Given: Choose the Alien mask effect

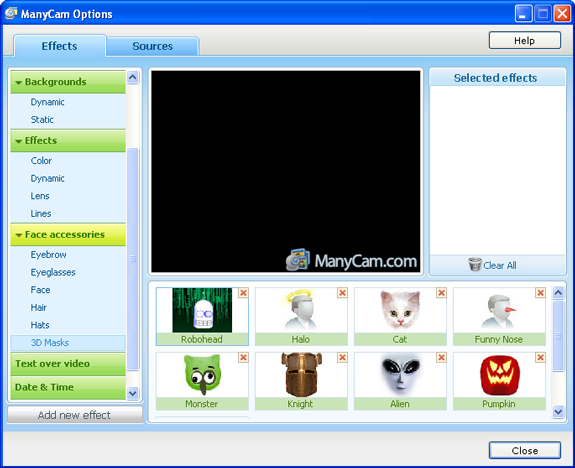Looking at the screenshot, I should 400,381.
